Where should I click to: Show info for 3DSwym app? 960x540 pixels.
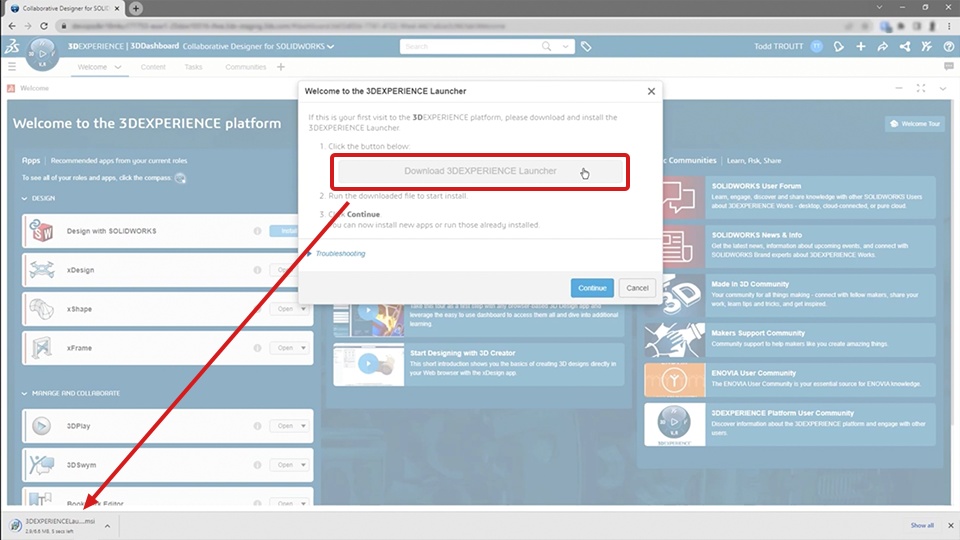(x=257, y=465)
